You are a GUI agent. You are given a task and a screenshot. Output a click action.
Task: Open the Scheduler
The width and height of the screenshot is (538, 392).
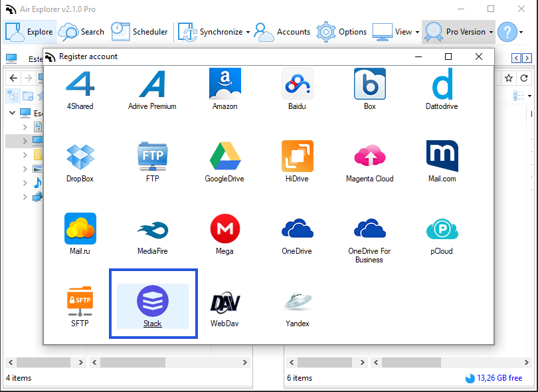(139, 32)
